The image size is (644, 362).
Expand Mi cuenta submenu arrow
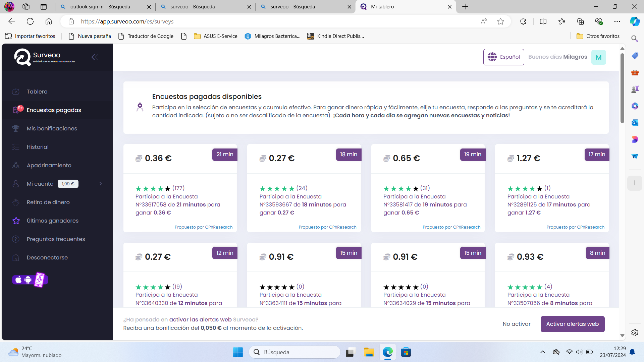[x=101, y=184]
